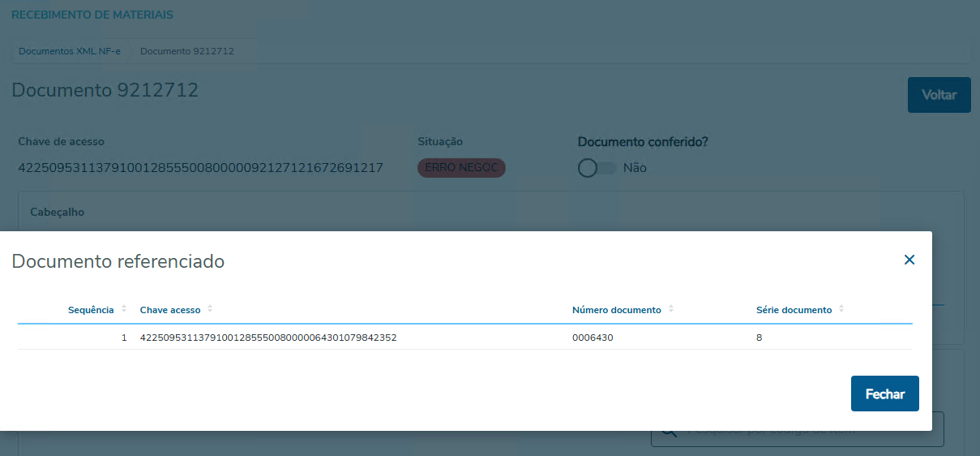Select access key 42250953113791001285550080000064301079842352 cell
Screen dimensions: 980x456
268,338
